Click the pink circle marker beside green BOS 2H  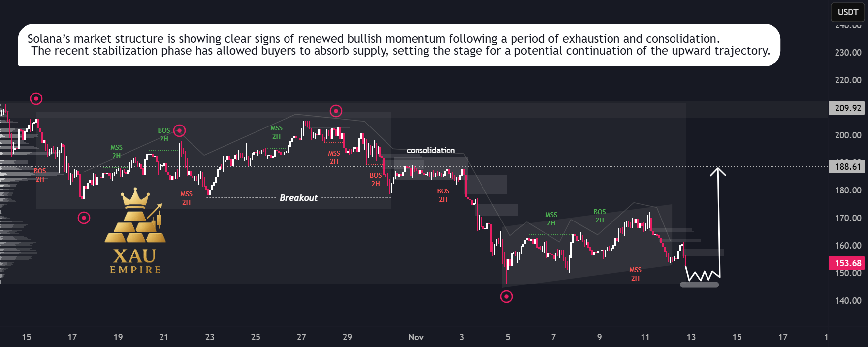pyautogui.click(x=180, y=130)
